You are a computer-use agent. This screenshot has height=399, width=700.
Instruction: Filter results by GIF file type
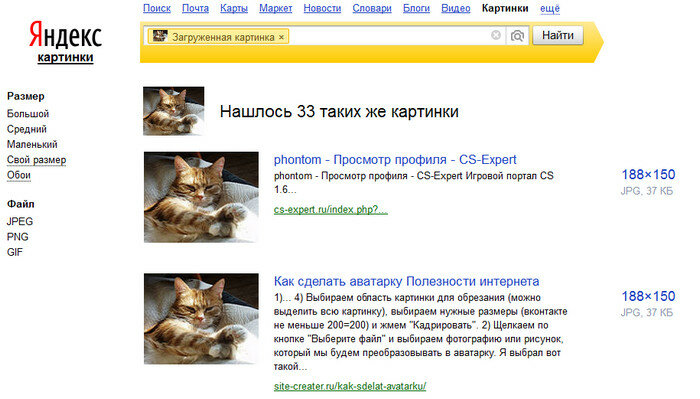point(15,252)
